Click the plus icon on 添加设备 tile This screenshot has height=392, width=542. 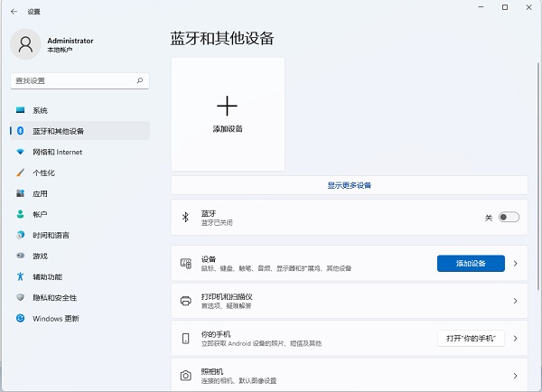tap(227, 106)
